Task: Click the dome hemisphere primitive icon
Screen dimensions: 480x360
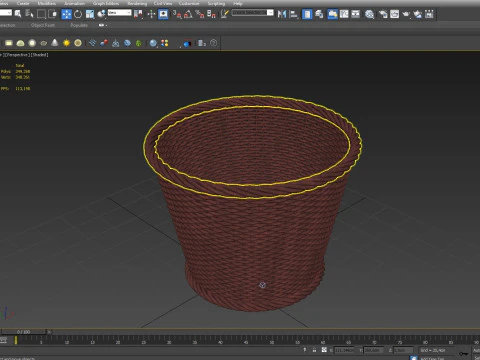Action: [20, 43]
